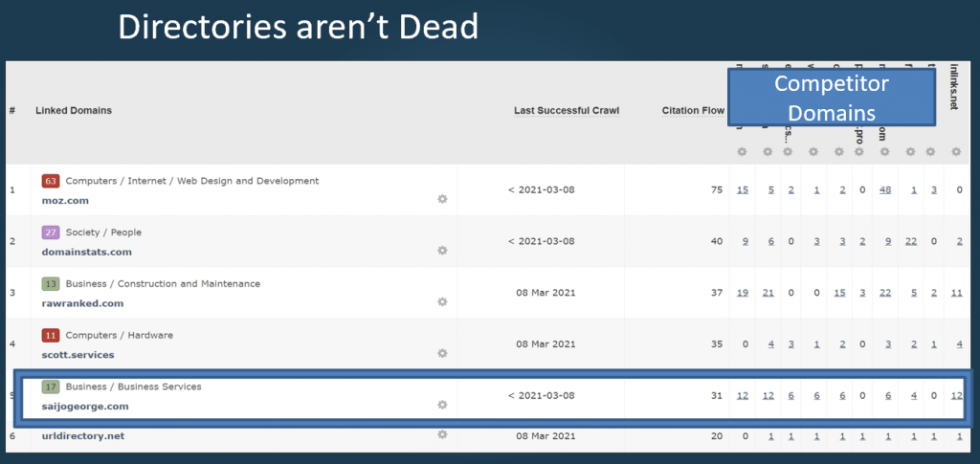Viewport: 980px width, 464px height.
Task: Sort by Citation Flow column header
Action: (x=693, y=111)
